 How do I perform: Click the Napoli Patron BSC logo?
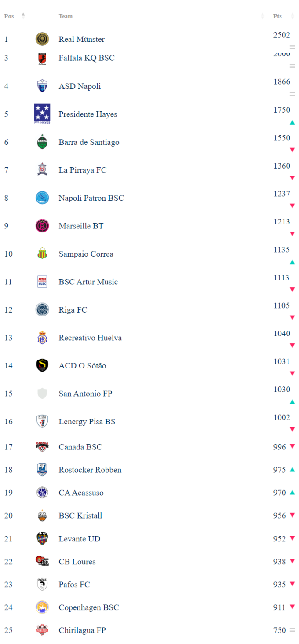click(42, 198)
